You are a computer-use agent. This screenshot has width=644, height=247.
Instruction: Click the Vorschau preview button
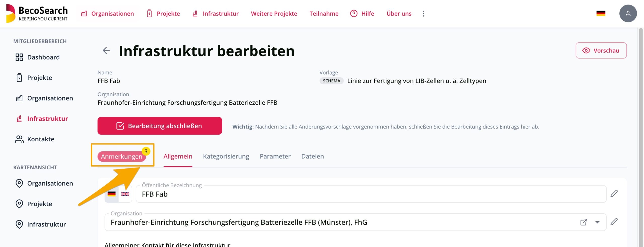click(x=601, y=50)
